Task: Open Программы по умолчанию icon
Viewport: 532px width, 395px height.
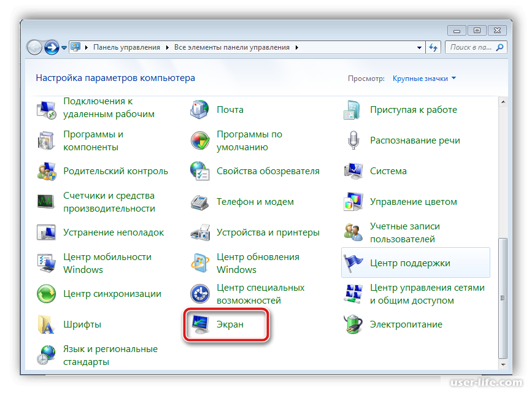Action: click(200, 140)
